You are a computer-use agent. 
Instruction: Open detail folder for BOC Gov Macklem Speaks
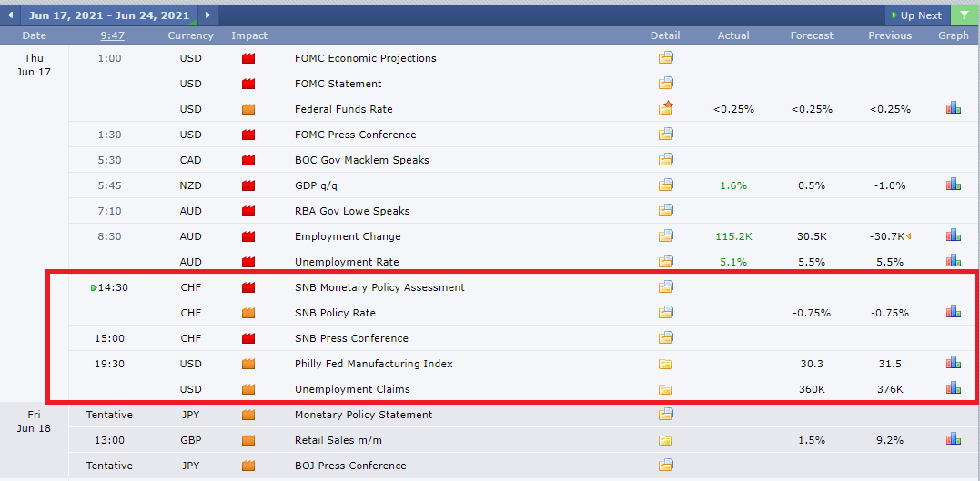tap(666, 160)
